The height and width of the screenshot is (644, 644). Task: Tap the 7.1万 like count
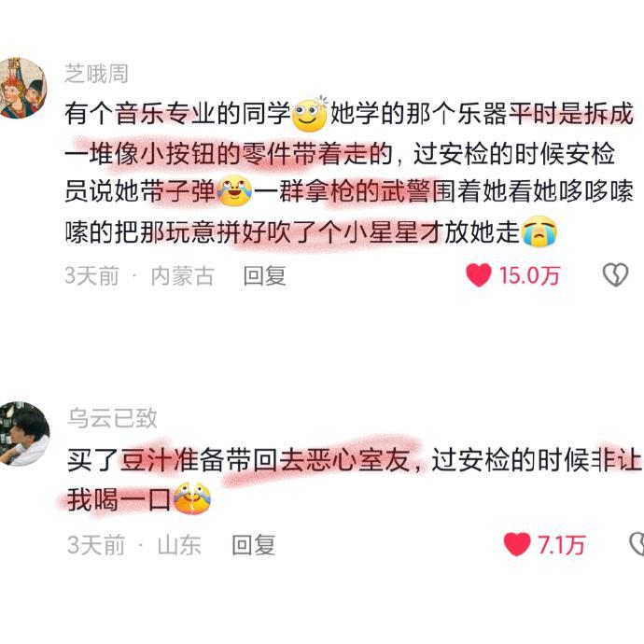tap(561, 545)
